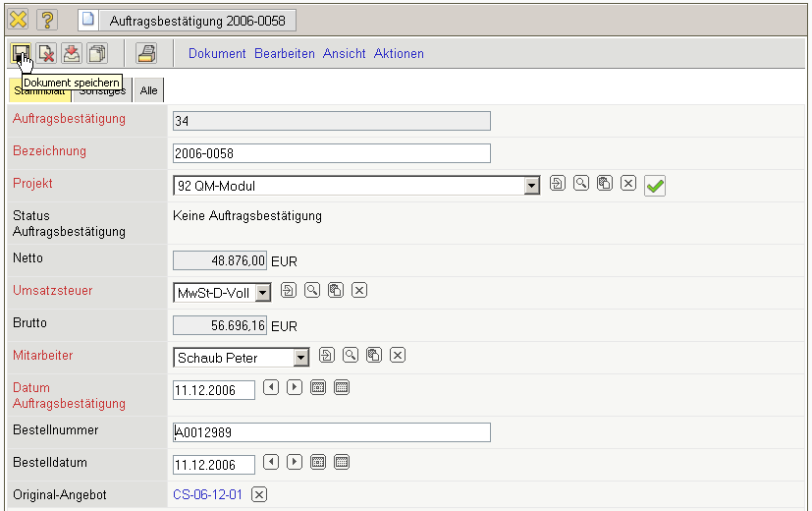Switch to the Alle tab

point(148,90)
